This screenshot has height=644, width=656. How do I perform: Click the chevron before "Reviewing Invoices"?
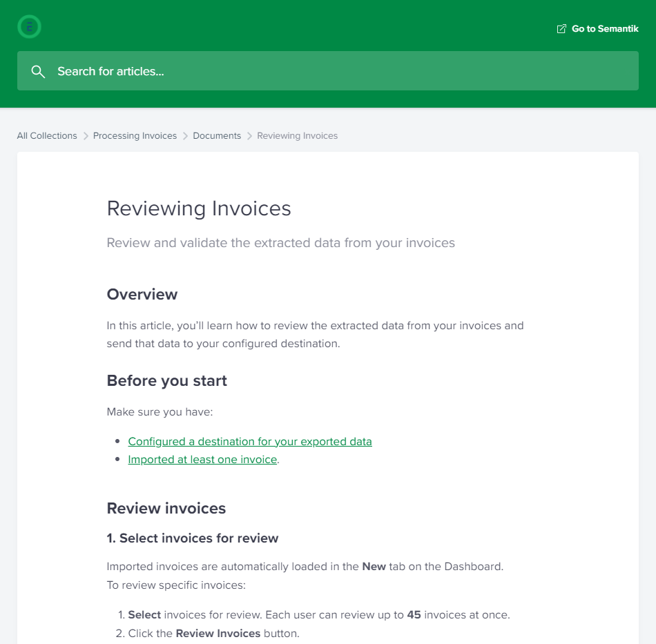(250, 135)
